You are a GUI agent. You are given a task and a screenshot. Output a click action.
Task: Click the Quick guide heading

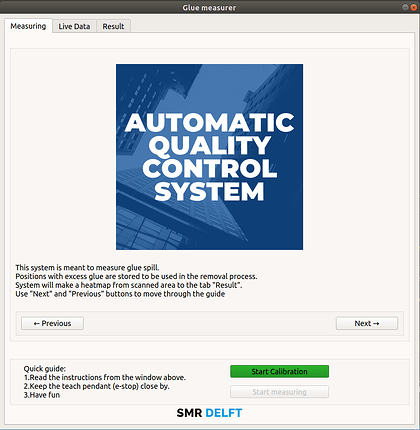tap(45, 369)
